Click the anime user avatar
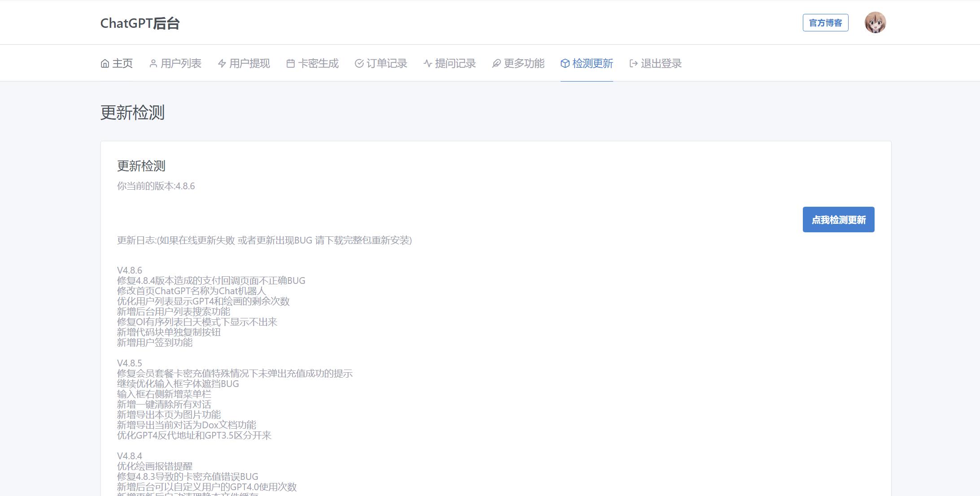The width and height of the screenshot is (980, 496). (875, 23)
